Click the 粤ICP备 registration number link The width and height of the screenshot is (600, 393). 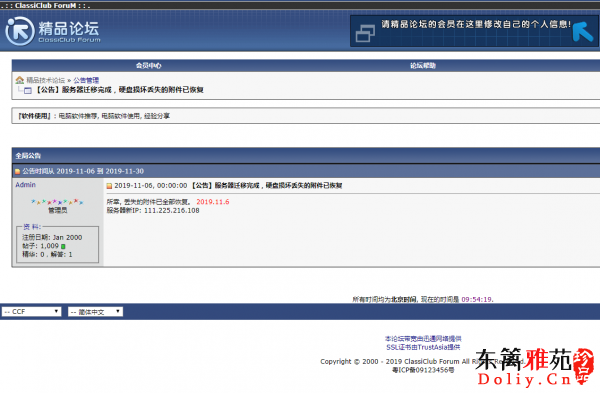(x=423, y=370)
